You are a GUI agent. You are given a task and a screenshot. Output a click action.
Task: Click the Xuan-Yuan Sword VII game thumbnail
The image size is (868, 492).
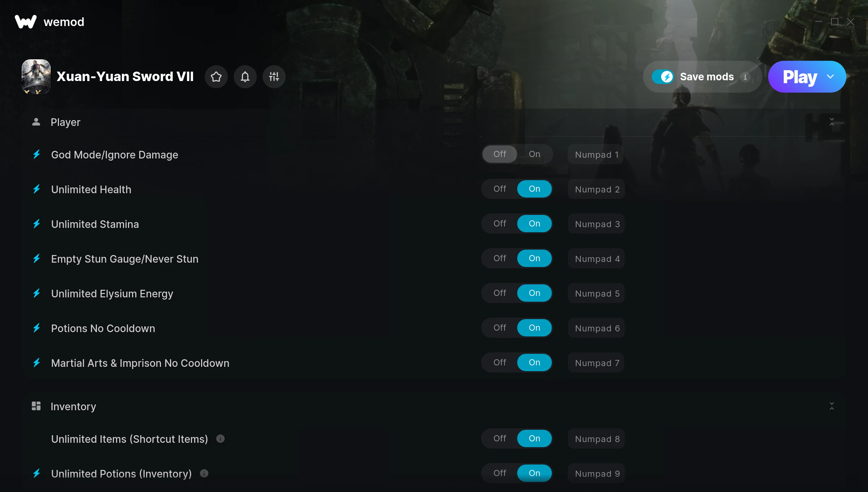[x=36, y=77]
